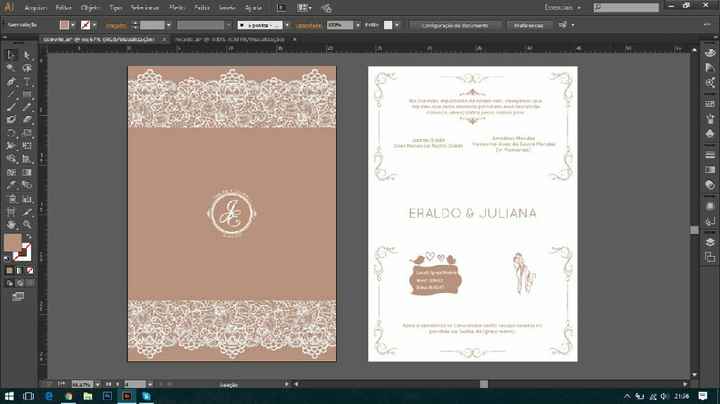Select the Selection tool (black arrow)
720x404 pixels.
coord(11,55)
